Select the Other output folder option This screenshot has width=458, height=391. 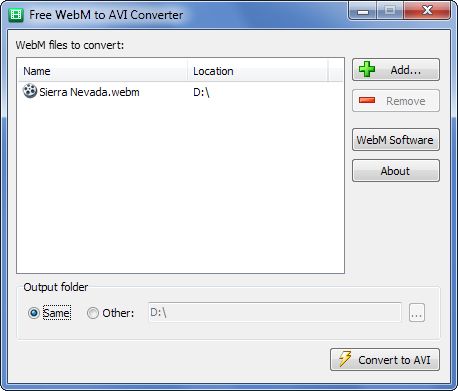(x=92, y=313)
